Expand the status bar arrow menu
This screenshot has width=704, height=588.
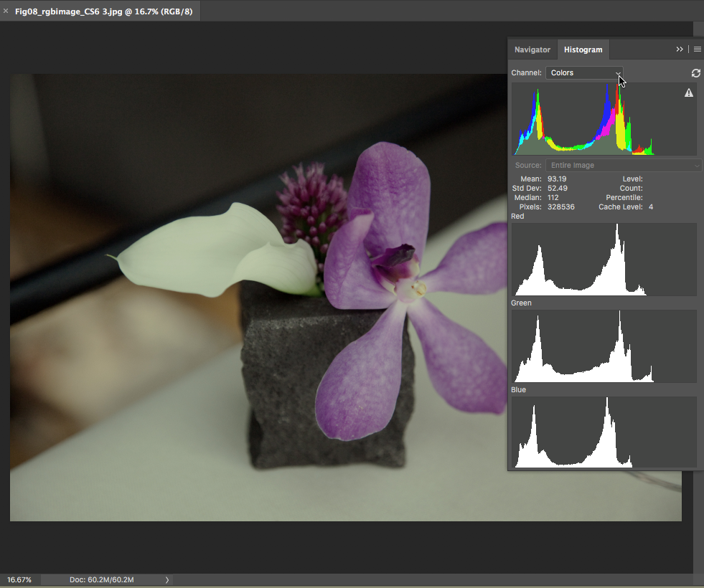point(167,579)
